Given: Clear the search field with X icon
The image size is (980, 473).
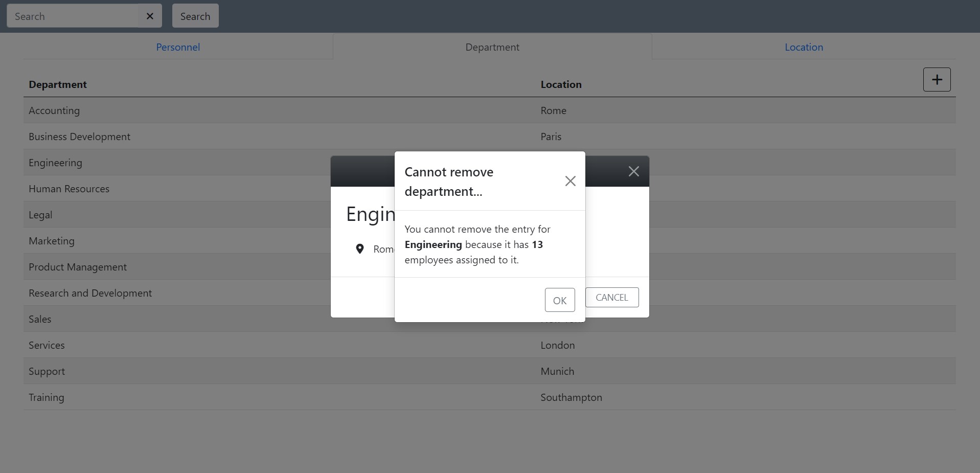Looking at the screenshot, I should (150, 16).
